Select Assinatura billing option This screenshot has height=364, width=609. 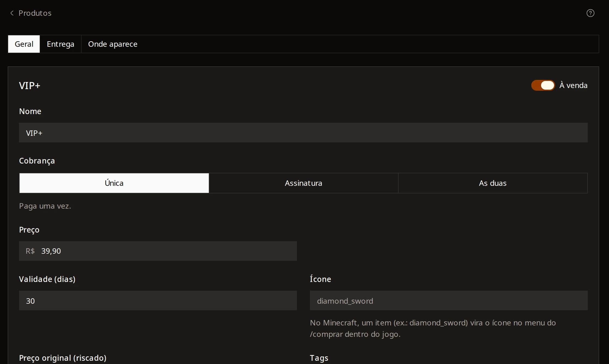(303, 183)
